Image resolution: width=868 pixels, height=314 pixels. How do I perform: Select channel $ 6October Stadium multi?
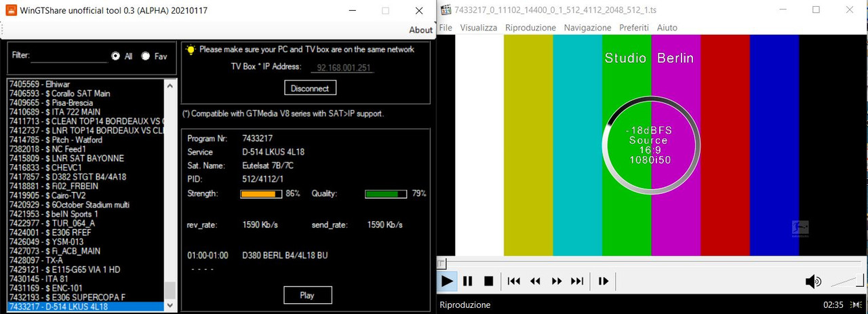pos(85,204)
